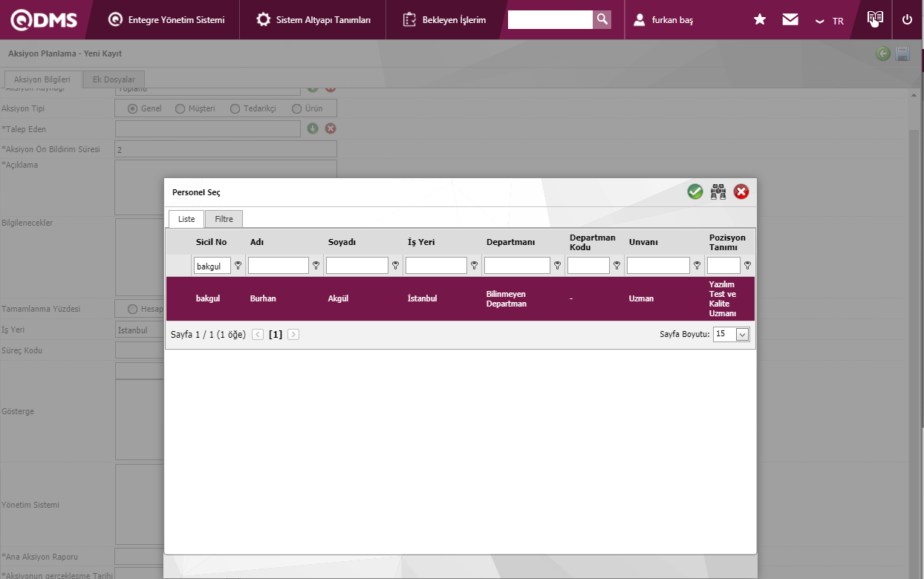Image resolution: width=924 pixels, height=579 pixels.
Task: Open Bekleyen İşlerim menu
Action: [x=445, y=20]
